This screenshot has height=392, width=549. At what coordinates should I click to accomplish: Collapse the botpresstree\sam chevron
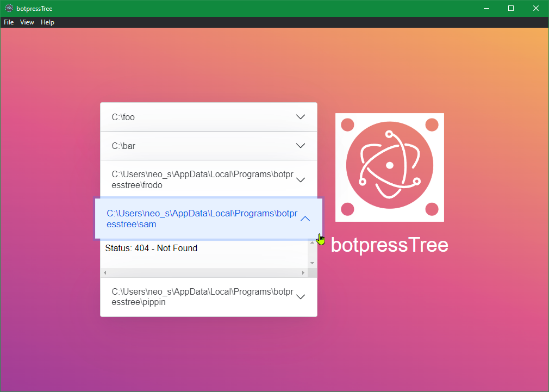[305, 219]
